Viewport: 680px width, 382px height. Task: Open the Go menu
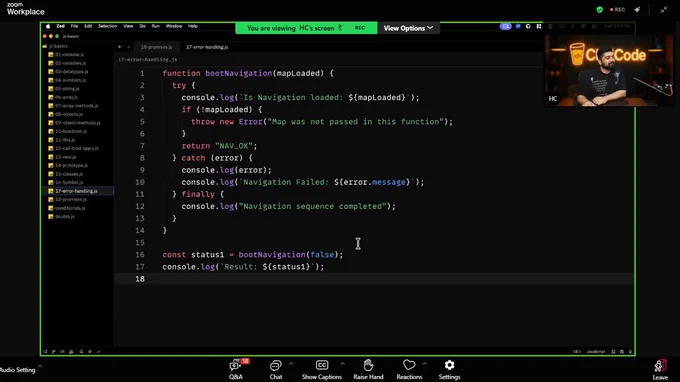pyautogui.click(x=142, y=26)
